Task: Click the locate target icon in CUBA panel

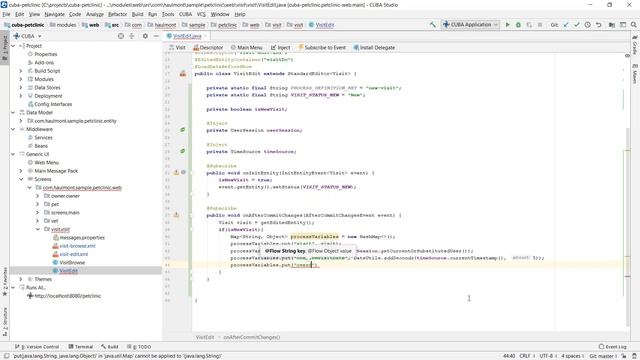Action: click(121, 36)
